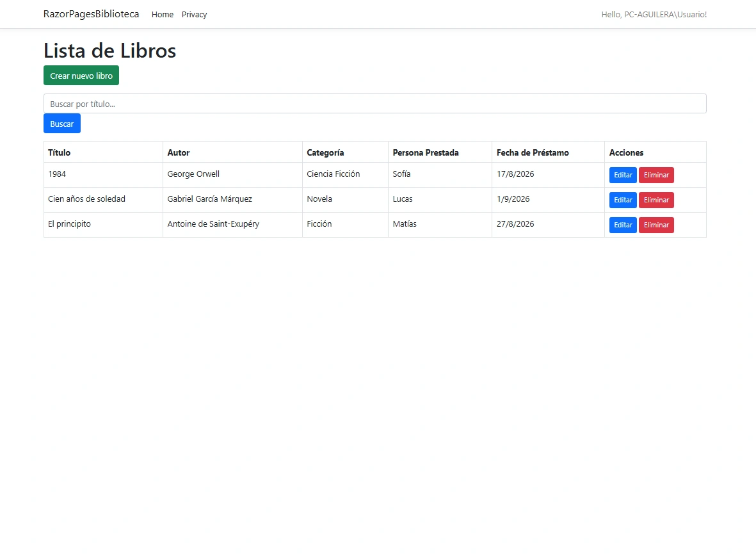Go to RazorPagesBiblioteca brand link
The image size is (756, 554).
point(91,14)
